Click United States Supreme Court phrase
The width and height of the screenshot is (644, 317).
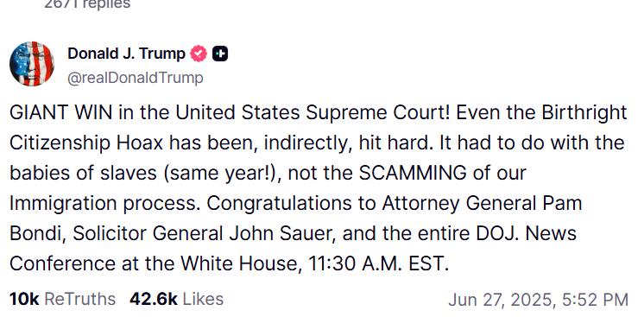(313, 113)
